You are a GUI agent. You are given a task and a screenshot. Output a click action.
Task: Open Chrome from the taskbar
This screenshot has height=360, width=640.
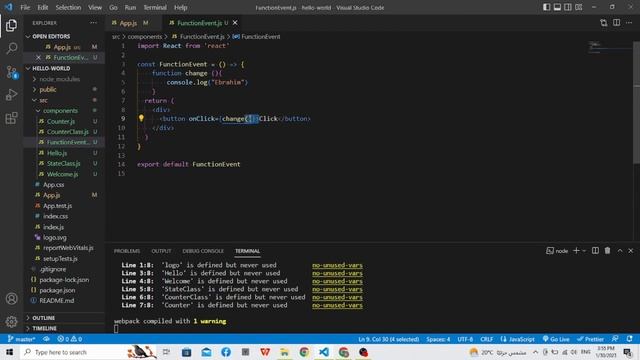tap(304, 352)
